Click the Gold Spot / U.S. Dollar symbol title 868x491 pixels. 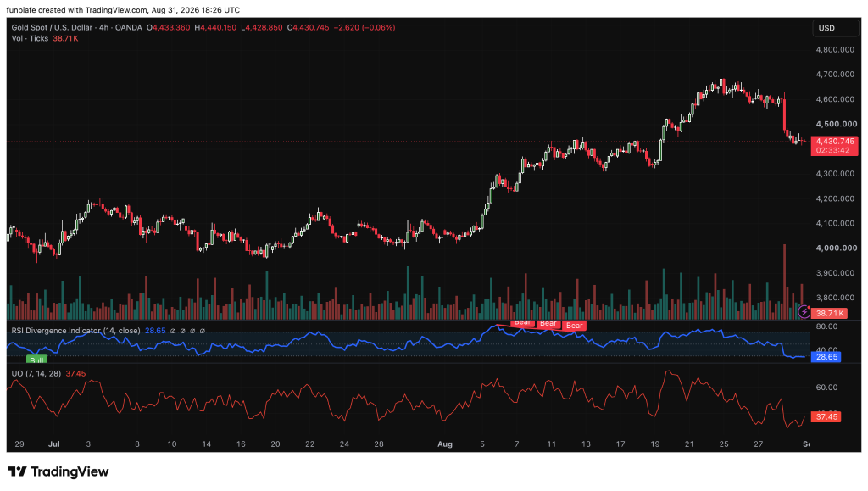(53, 27)
